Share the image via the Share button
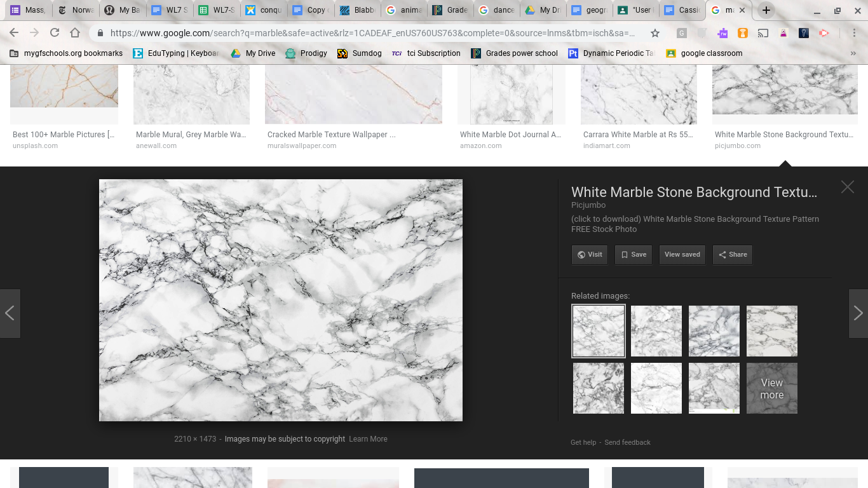 tap(733, 254)
